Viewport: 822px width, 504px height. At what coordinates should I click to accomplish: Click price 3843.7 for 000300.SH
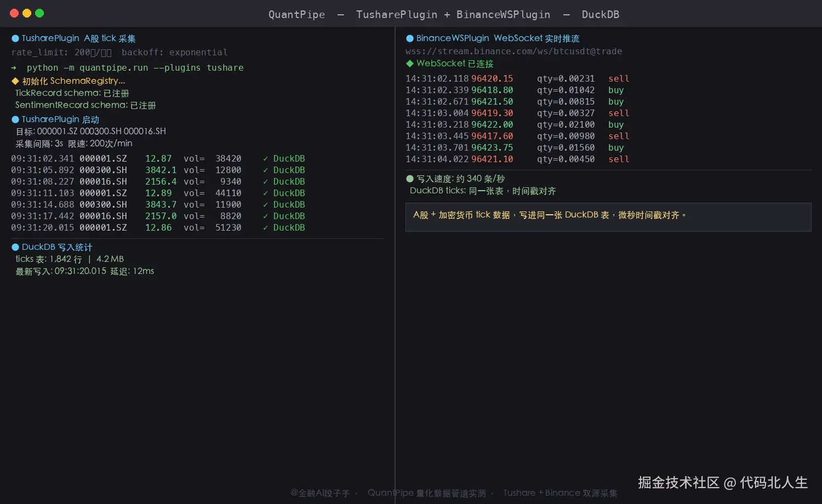click(161, 205)
